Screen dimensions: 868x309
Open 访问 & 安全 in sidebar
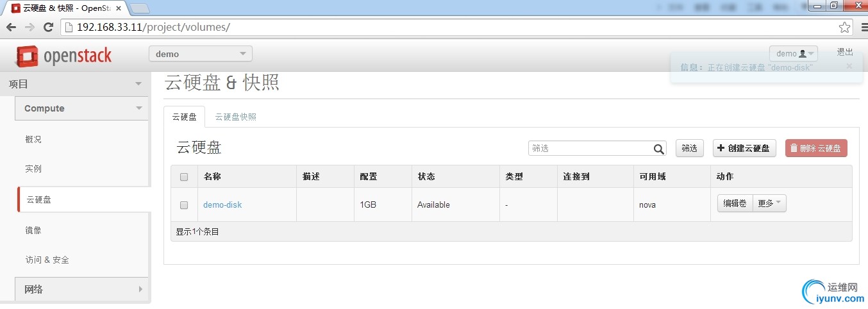47,260
